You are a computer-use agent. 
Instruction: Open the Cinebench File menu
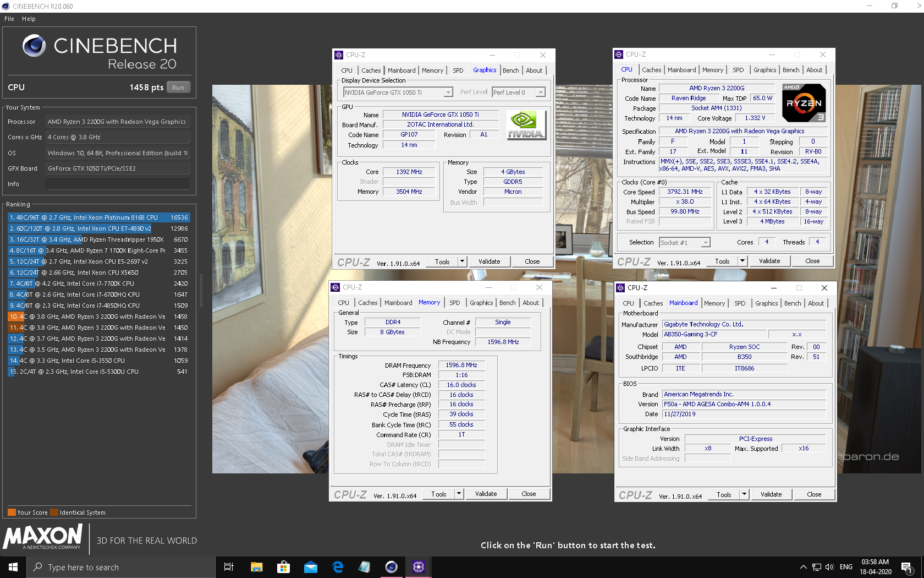tap(9, 19)
